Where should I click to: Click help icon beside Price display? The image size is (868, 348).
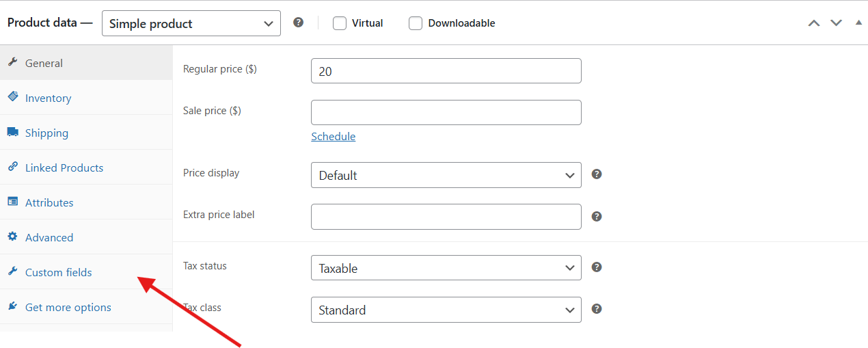click(x=597, y=174)
